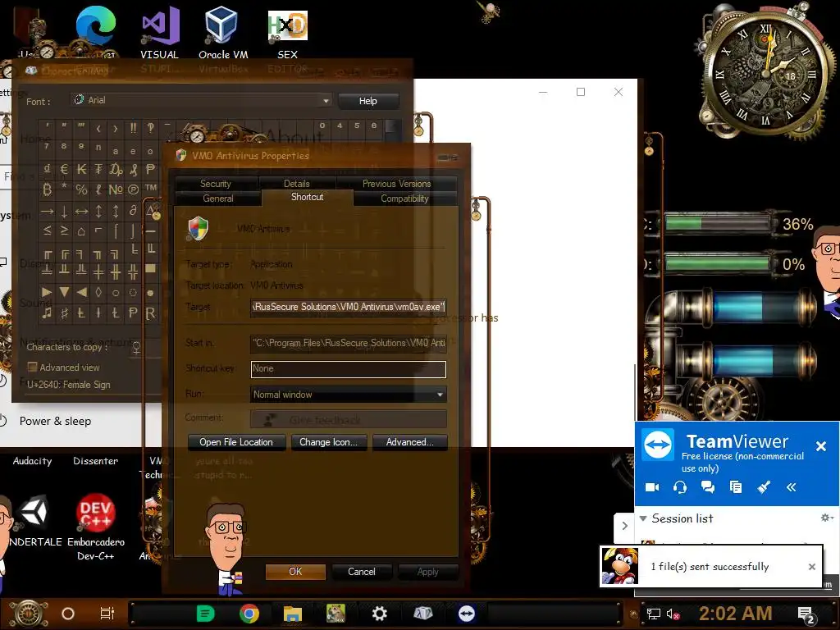Viewport: 840px width, 630px height.
Task: Enable Advanced view checkbox
Action: pyautogui.click(x=32, y=367)
